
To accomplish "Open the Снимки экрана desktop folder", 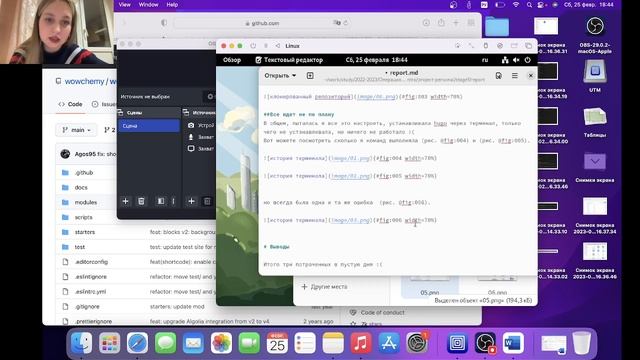I will [595, 167].
